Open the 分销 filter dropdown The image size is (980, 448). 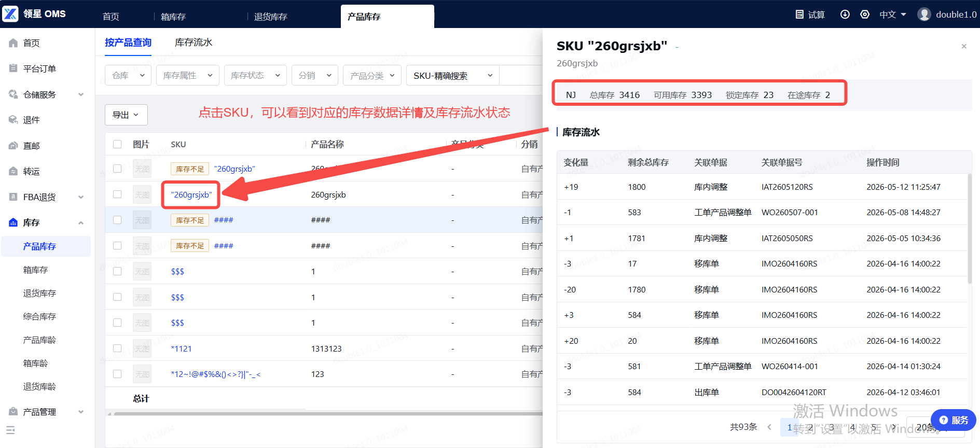315,75
